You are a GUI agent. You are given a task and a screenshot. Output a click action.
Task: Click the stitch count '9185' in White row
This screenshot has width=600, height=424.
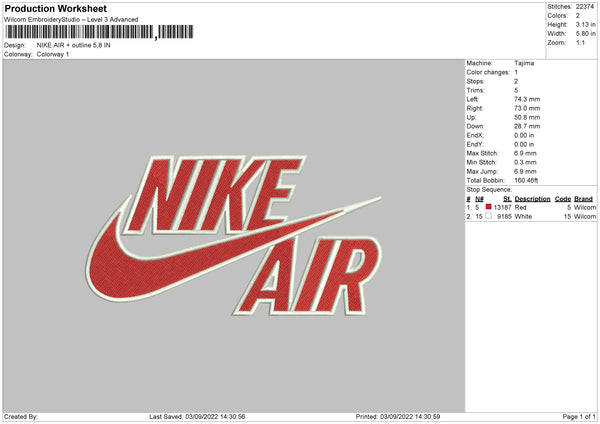504,217
